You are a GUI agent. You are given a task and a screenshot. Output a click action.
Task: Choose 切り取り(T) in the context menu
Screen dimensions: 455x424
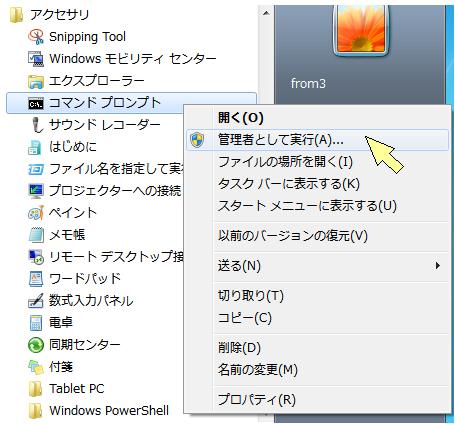click(x=317, y=295)
